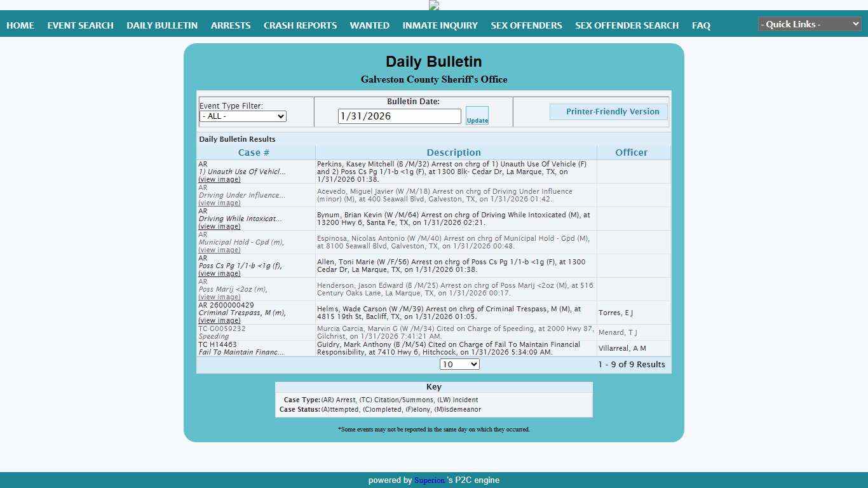Follow the Superion link in the footer
Screen dimensions: 868x488
(x=429, y=480)
